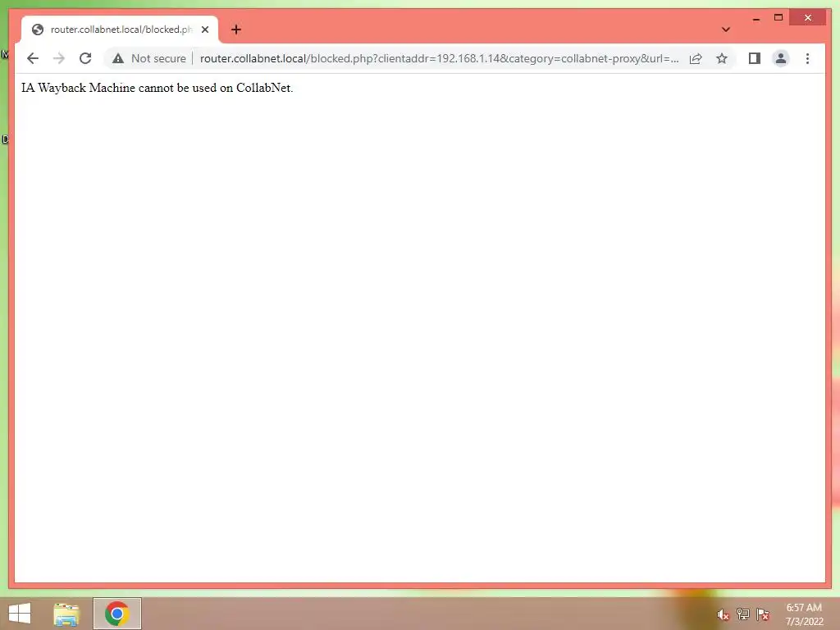Reload the blocked page
Viewport: 840px width, 630px height.
pyautogui.click(x=85, y=58)
